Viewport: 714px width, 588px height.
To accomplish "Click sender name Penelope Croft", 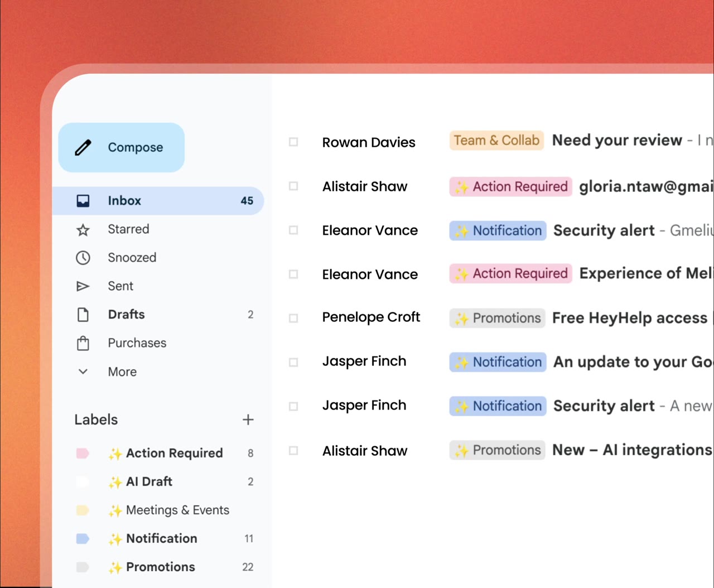I will 371,317.
